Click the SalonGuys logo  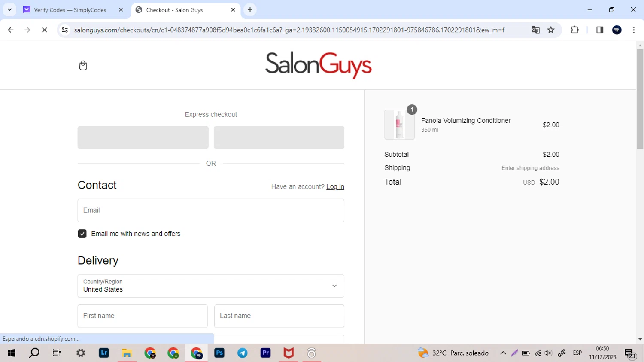319,65
